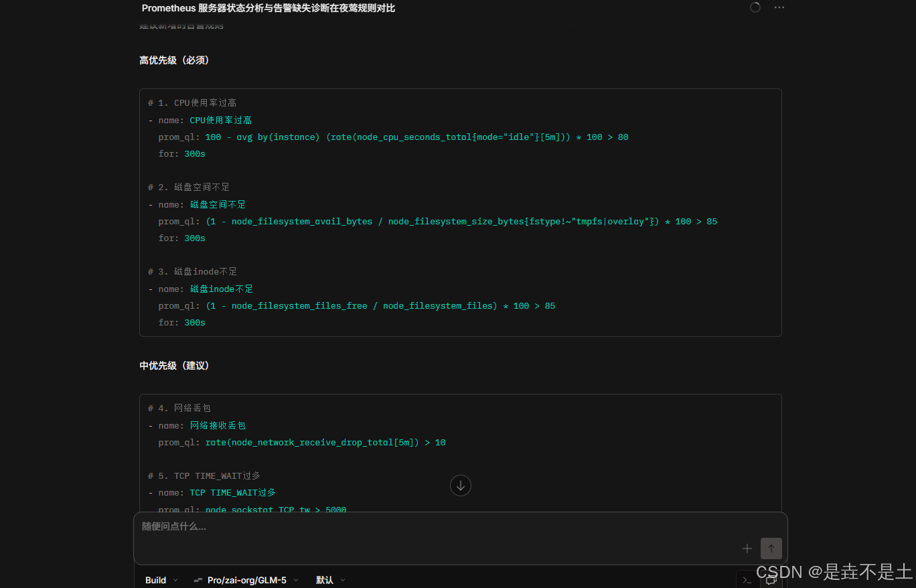Click the model provider icon beside Pro/zai-org/GLM-5
The height and width of the screenshot is (588, 916).
pos(198,580)
